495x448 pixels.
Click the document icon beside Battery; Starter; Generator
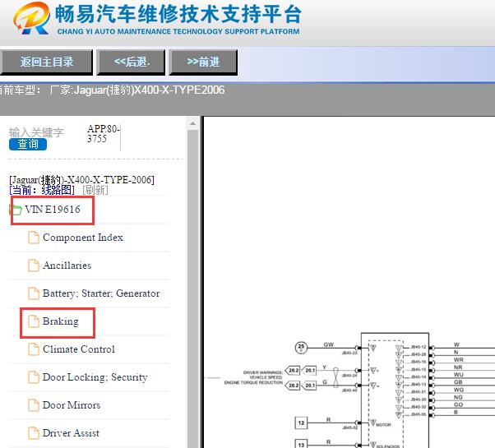pos(34,293)
